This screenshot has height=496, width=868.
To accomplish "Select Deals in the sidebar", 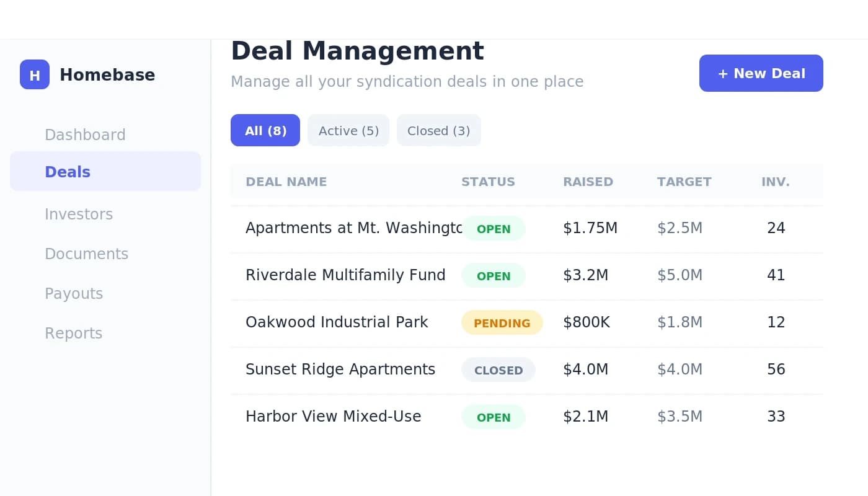I will [x=68, y=172].
